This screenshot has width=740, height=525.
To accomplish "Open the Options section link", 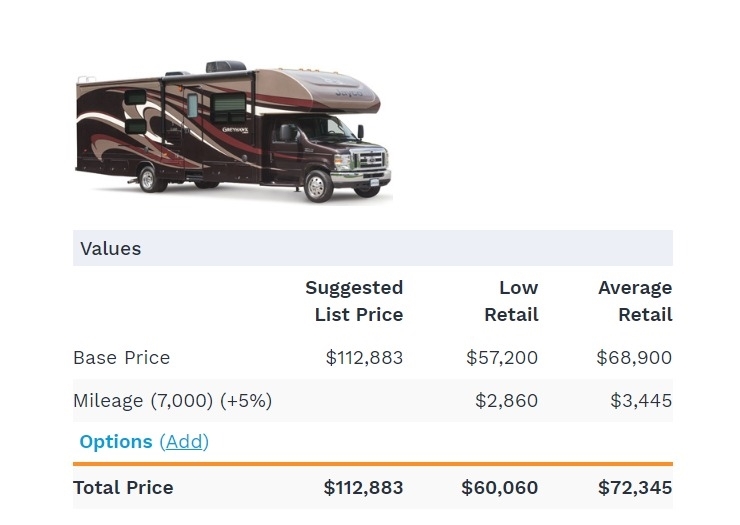I will click(116, 441).
